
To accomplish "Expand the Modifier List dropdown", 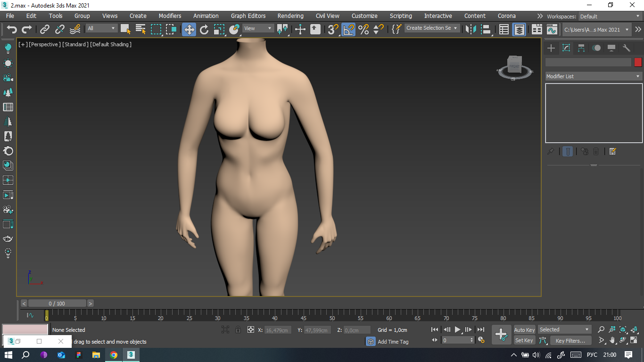I will point(594,76).
